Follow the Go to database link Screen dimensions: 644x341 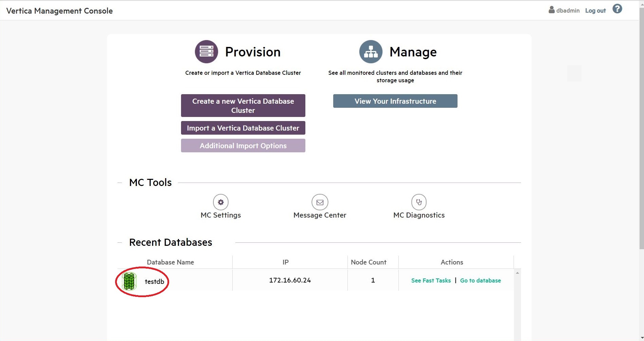click(x=480, y=280)
